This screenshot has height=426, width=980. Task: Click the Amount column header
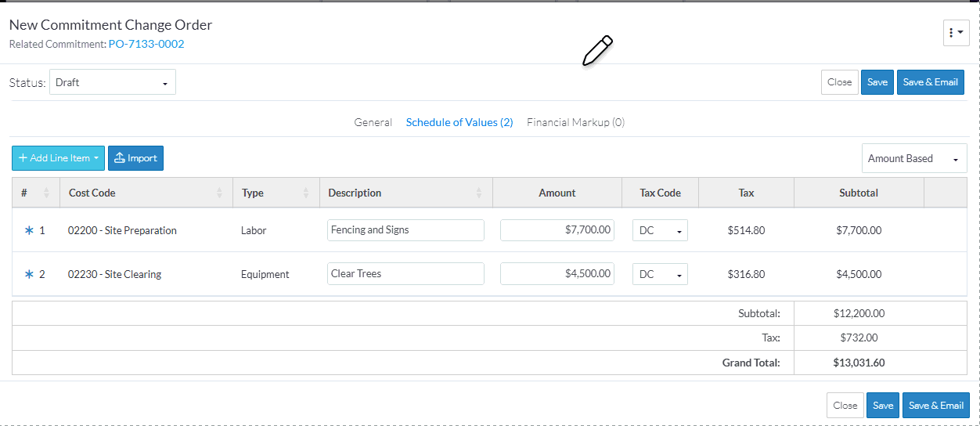pyautogui.click(x=557, y=193)
